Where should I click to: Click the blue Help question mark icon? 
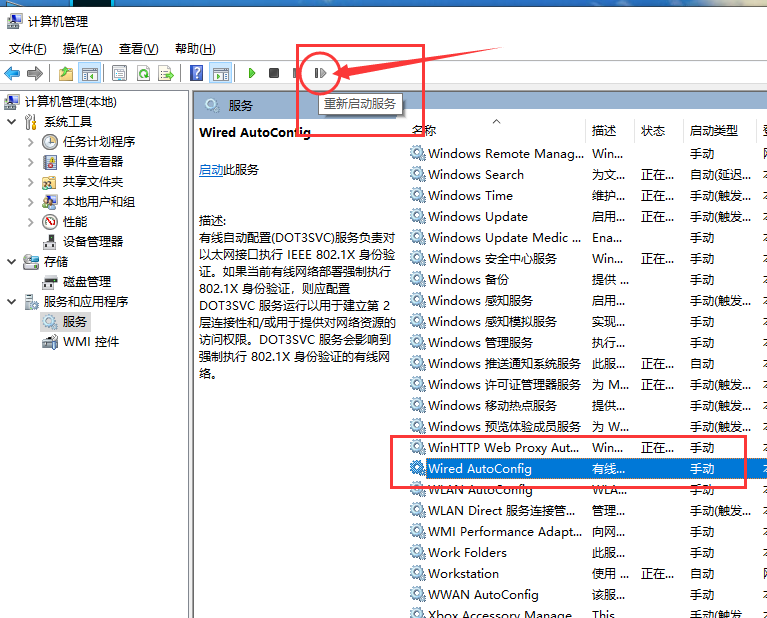(x=197, y=73)
